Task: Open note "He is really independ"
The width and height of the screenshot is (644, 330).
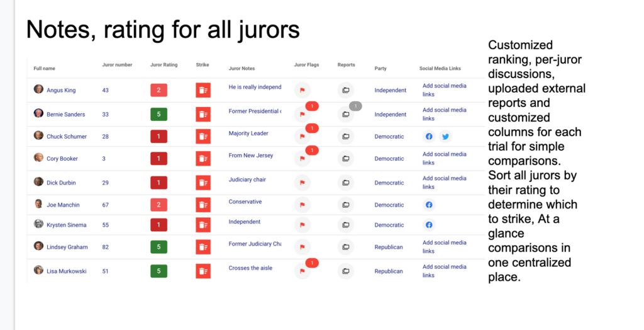Action: [x=255, y=88]
